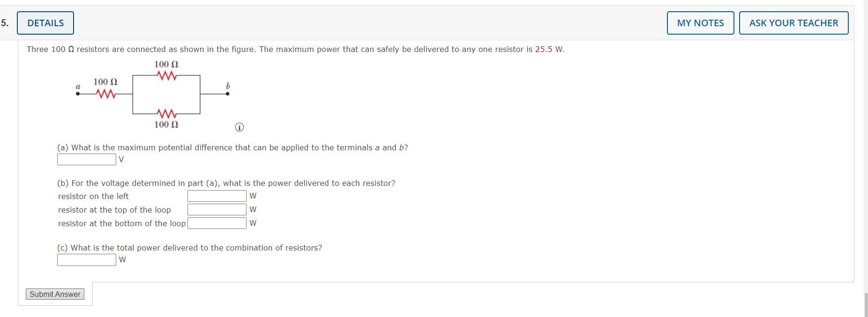Select the input for resistor on the left power
Viewport: 868px width, 317px height.
[x=217, y=196]
